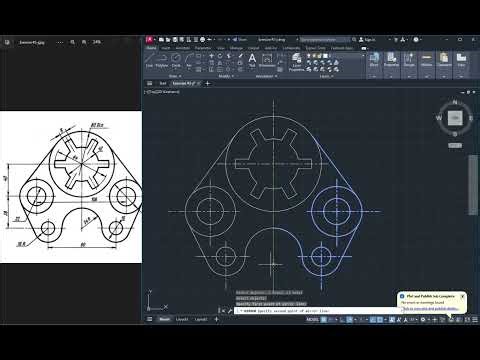Click Sign in button
The height and width of the screenshot is (360, 480).
click(367, 40)
